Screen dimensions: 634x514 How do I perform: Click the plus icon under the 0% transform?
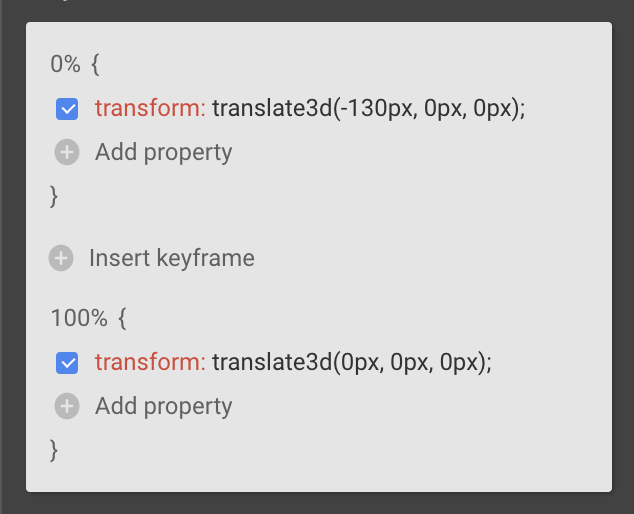pyautogui.click(x=67, y=153)
